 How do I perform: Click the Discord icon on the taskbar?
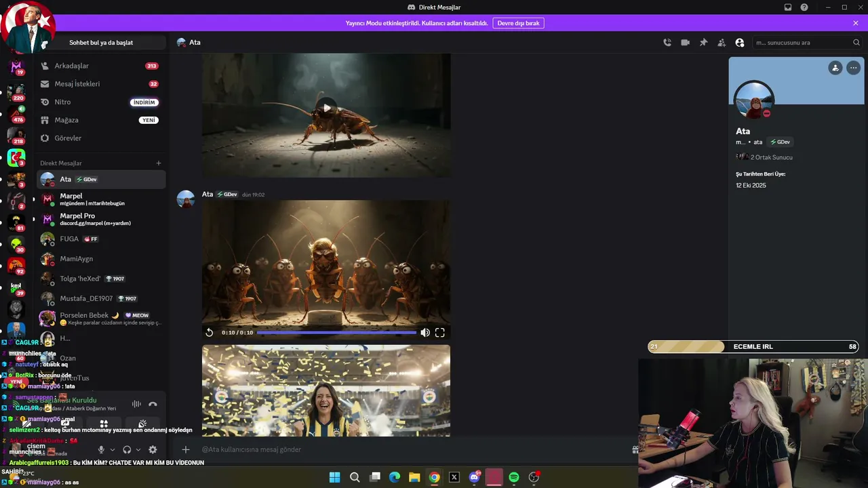pos(475,477)
